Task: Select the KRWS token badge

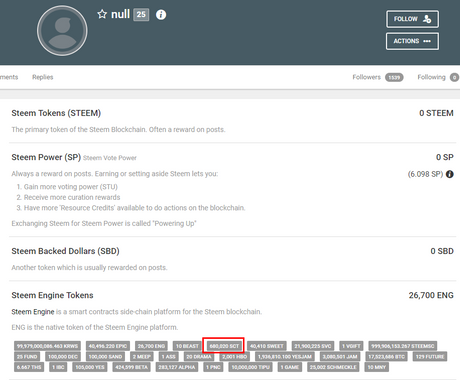Action: click(x=47, y=346)
